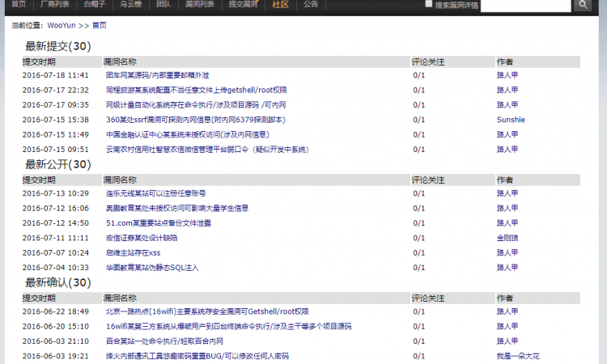The image size is (607, 364).
Task: Click the 提交漏洞 nav item
Action: [243, 4]
